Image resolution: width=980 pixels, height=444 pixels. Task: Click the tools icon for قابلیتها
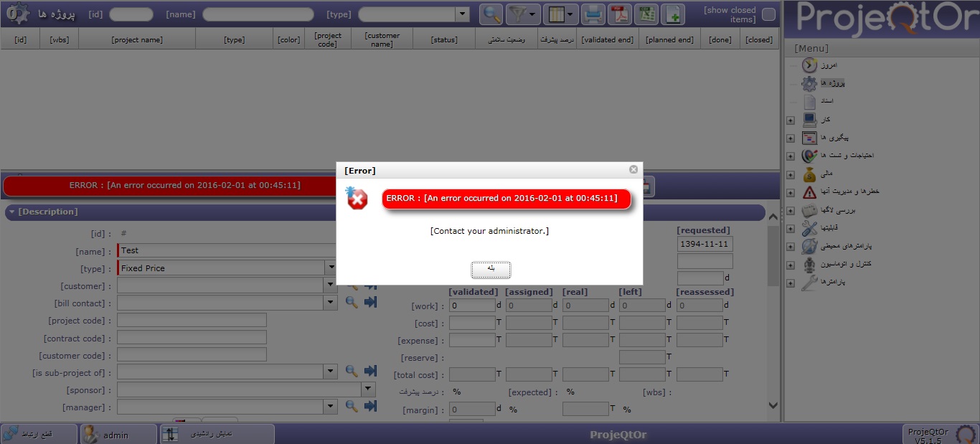click(x=809, y=228)
